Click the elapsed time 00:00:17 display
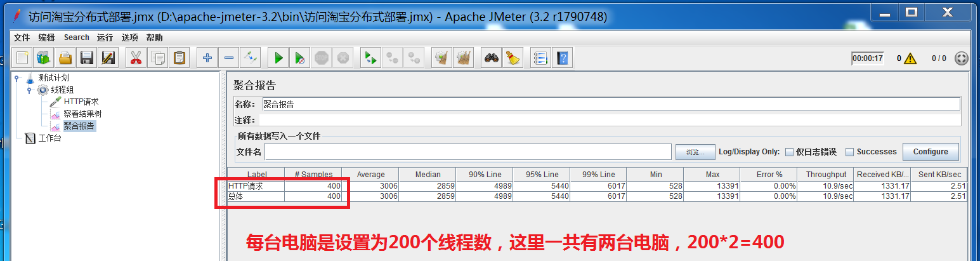The height and width of the screenshot is (261, 980). (x=868, y=58)
